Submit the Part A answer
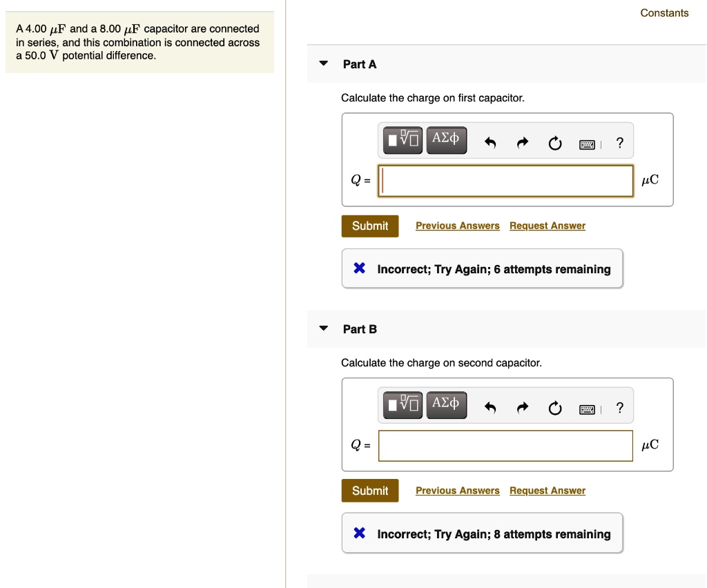This screenshot has height=588, width=707. pyautogui.click(x=370, y=226)
